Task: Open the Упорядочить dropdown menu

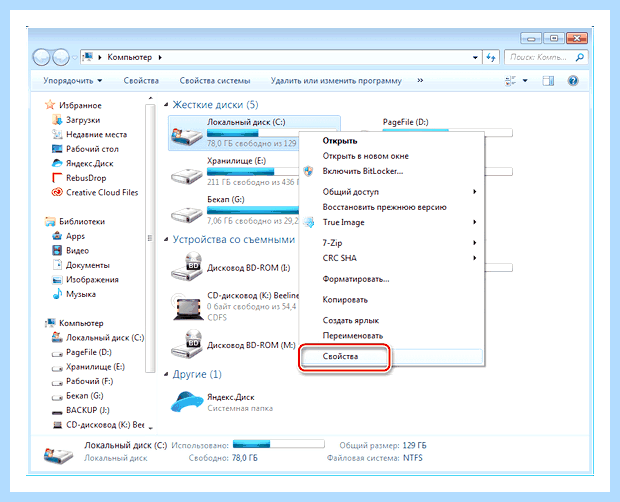Action: 72,81
